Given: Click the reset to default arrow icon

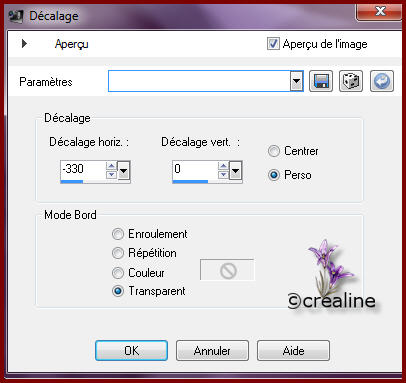Looking at the screenshot, I should click(382, 81).
